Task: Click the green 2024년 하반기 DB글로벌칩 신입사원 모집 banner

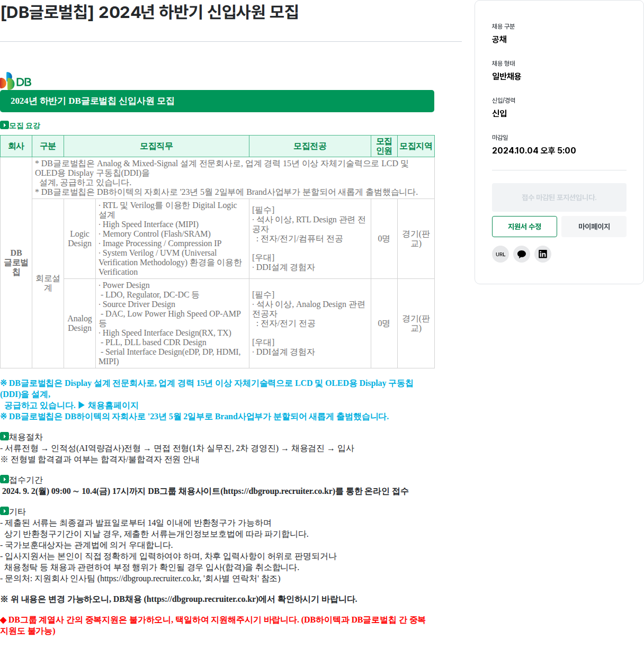Action: pyautogui.click(x=217, y=101)
